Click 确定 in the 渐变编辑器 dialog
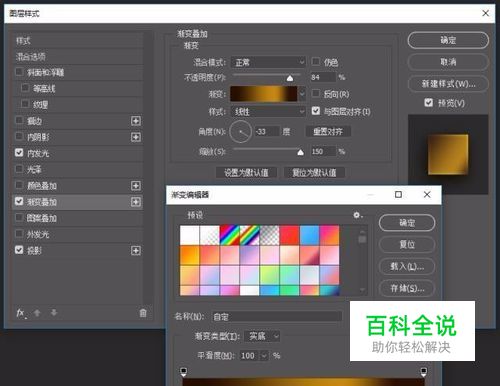Viewport: 500px width, 386px height. pyautogui.click(x=407, y=223)
